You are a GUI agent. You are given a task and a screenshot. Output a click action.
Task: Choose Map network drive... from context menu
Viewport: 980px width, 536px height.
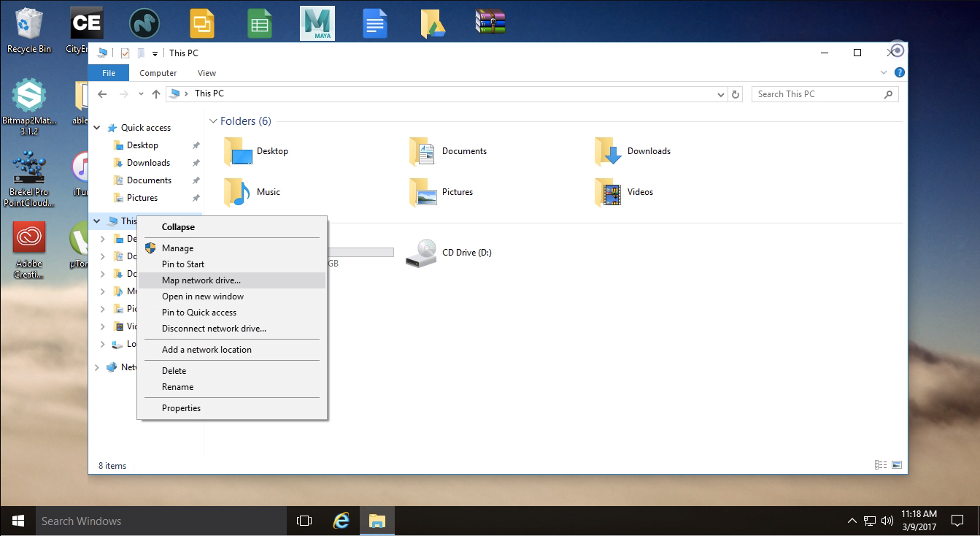pos(231,280)
